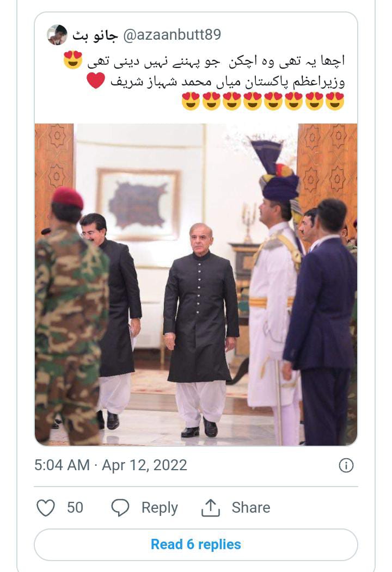392x572 pixels.
Task: Open the attached photo in the tweet
Action: point(196,284)
